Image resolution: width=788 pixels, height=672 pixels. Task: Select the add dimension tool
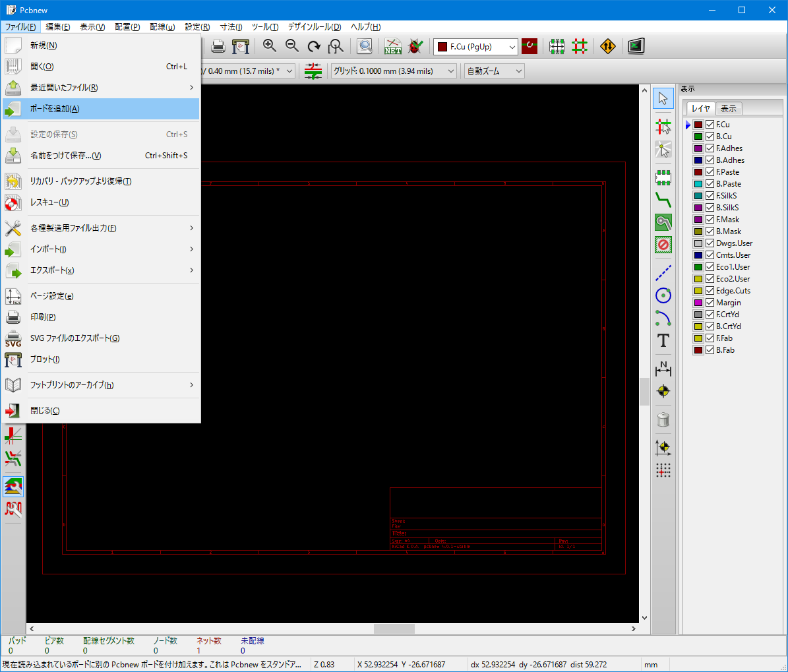663,369
